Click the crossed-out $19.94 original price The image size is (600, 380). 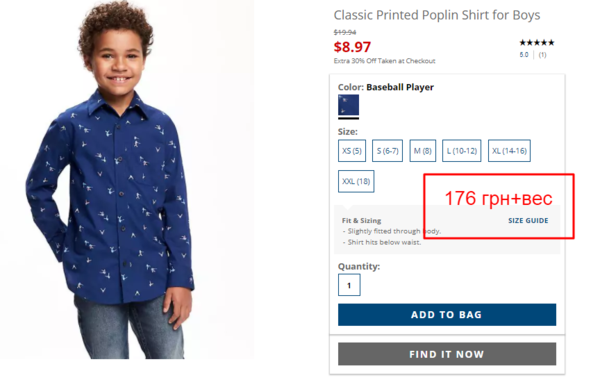tap(345, 32)
